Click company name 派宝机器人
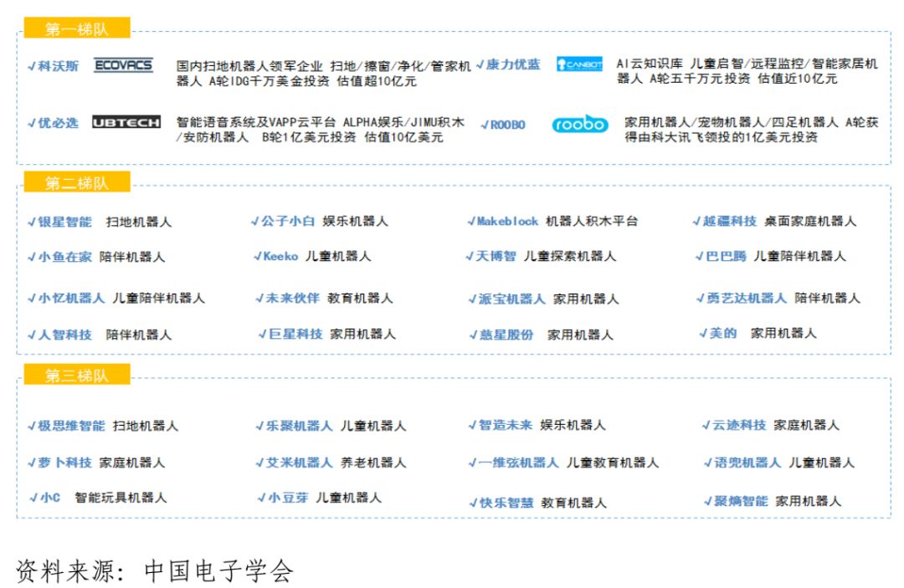Image resolution: width=904 pixels, height=588 pixels. 512,299
